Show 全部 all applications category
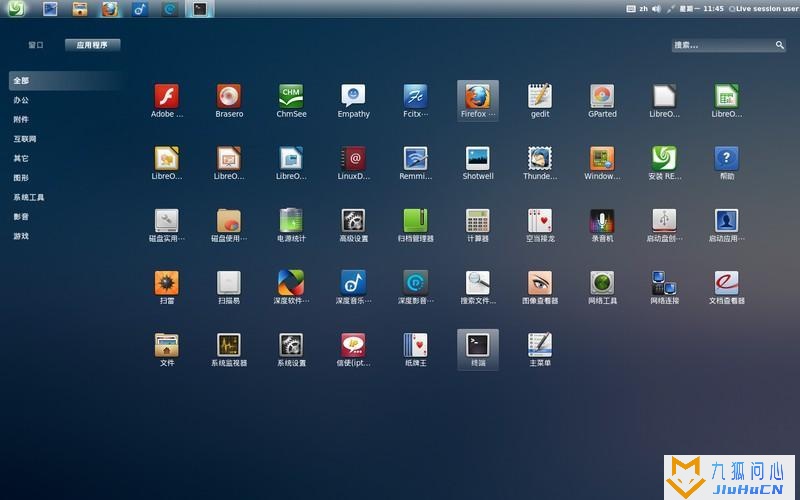800x500 pixels. pyautogui.click(x=65, y=81)
